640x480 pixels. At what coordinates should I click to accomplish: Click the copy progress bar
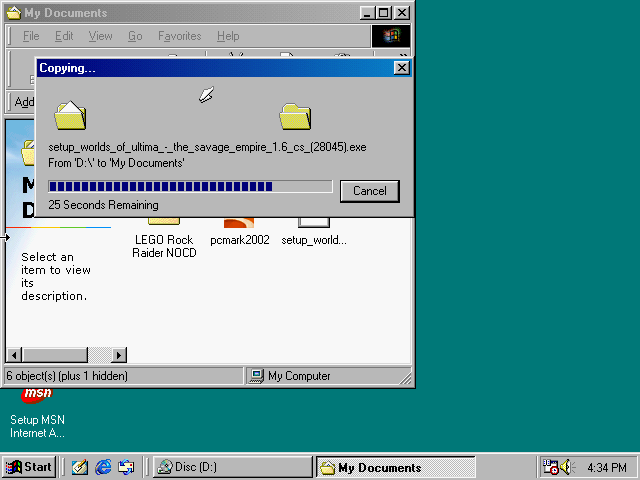coord(190,187)
